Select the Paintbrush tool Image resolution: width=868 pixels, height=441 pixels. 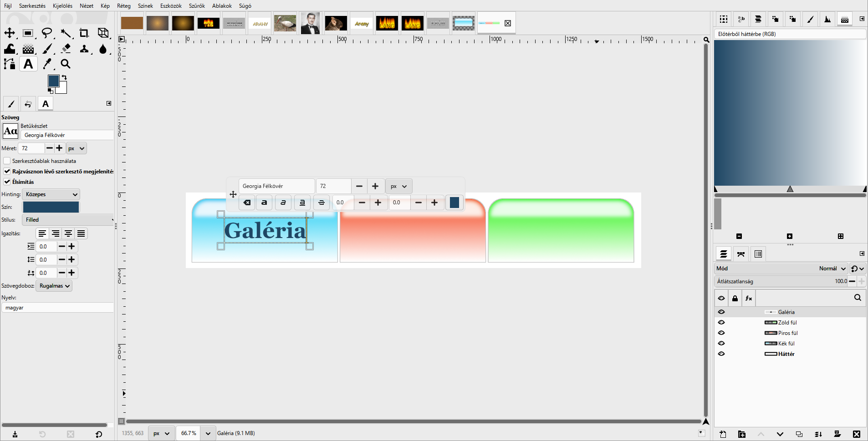[x=47, y=48]
